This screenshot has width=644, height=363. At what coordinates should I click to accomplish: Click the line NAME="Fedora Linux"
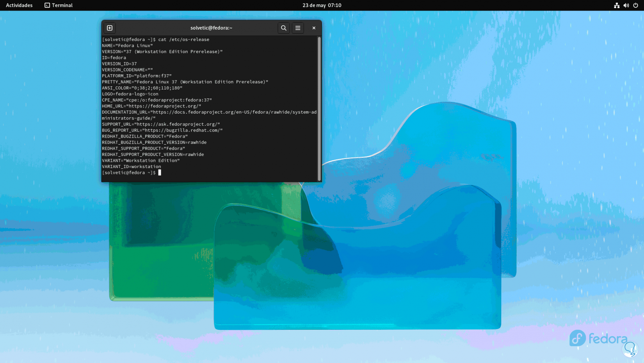click(x=127, y=45)
